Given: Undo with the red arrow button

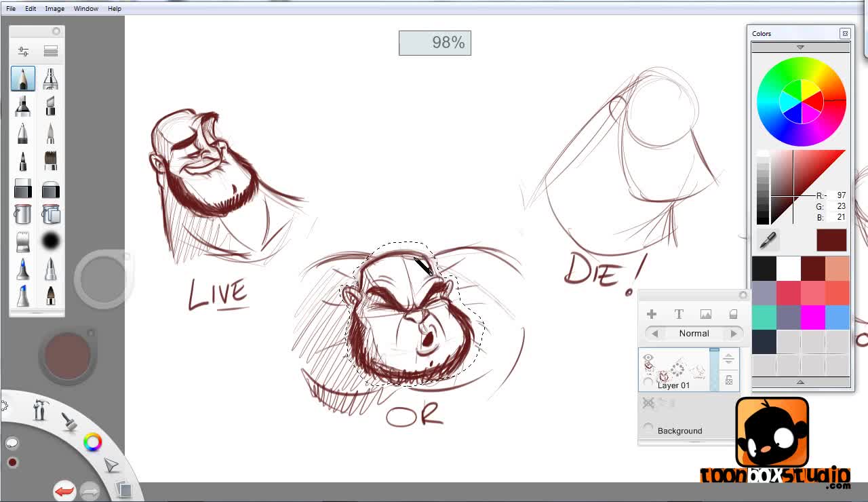Looking at the screenshot, I should [x=64, y=490].
